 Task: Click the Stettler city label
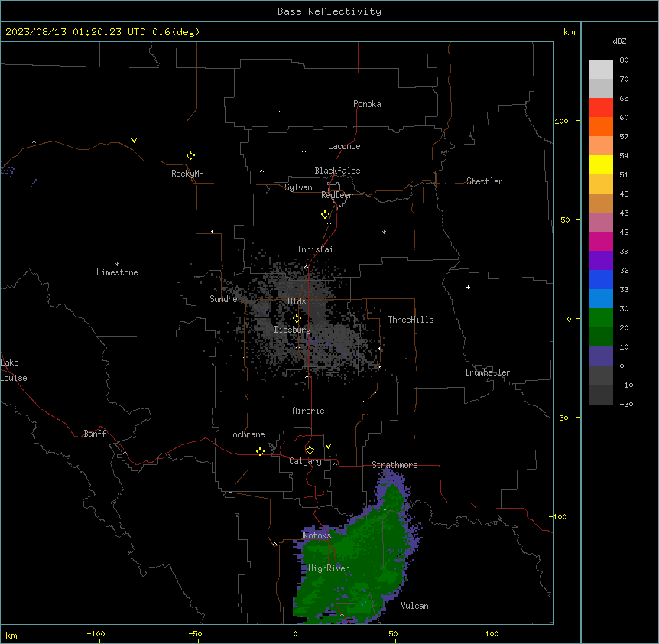[485, 181]
